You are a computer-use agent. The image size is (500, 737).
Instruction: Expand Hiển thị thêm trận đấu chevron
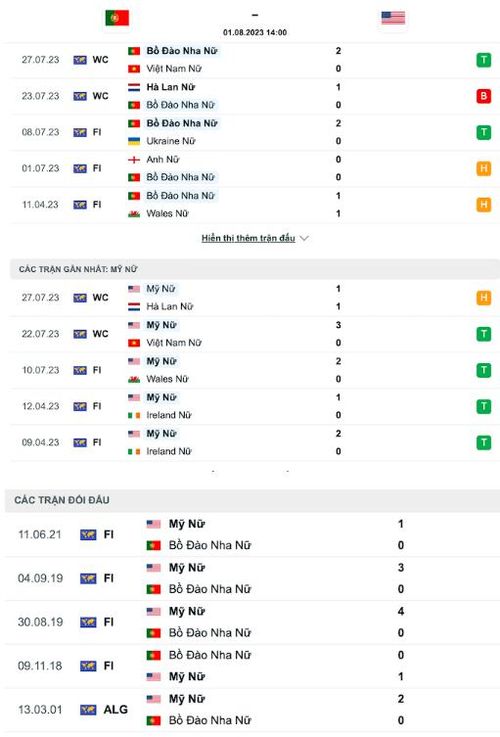[x=304, y=238]
